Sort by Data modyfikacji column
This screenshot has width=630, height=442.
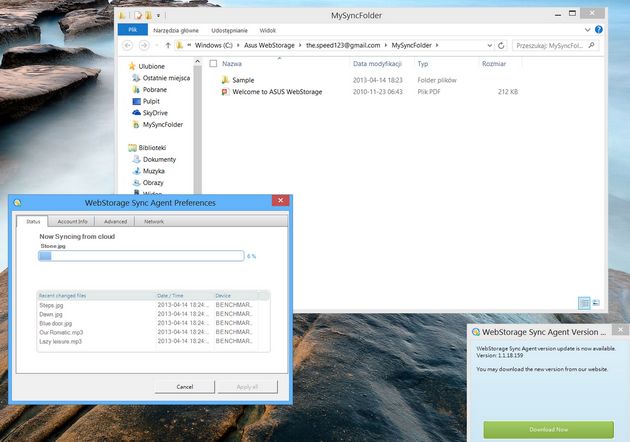coord(377,63)
